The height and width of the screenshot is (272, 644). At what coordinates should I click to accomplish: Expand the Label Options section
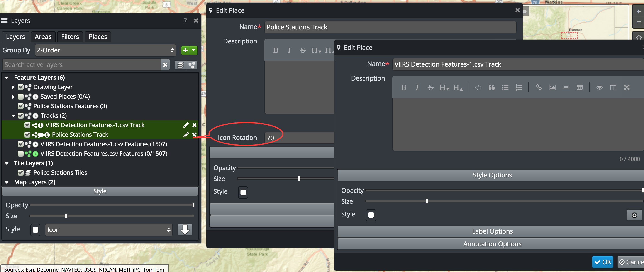pyautogui.click(x=492, y=231)
